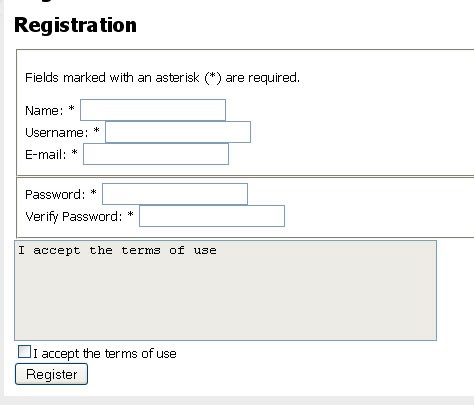The width and height of the screenshot is (474, 405).
Task: Click the "Username:" field label
Action: click(57, 133)
